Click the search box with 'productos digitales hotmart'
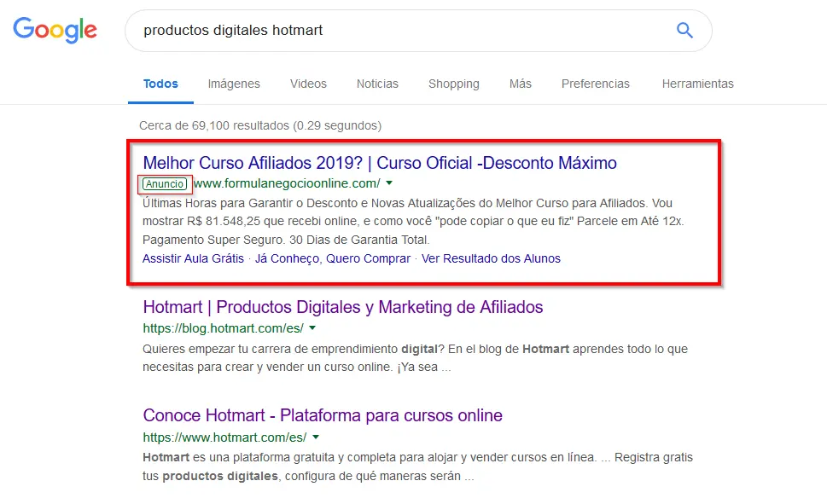 418,31
